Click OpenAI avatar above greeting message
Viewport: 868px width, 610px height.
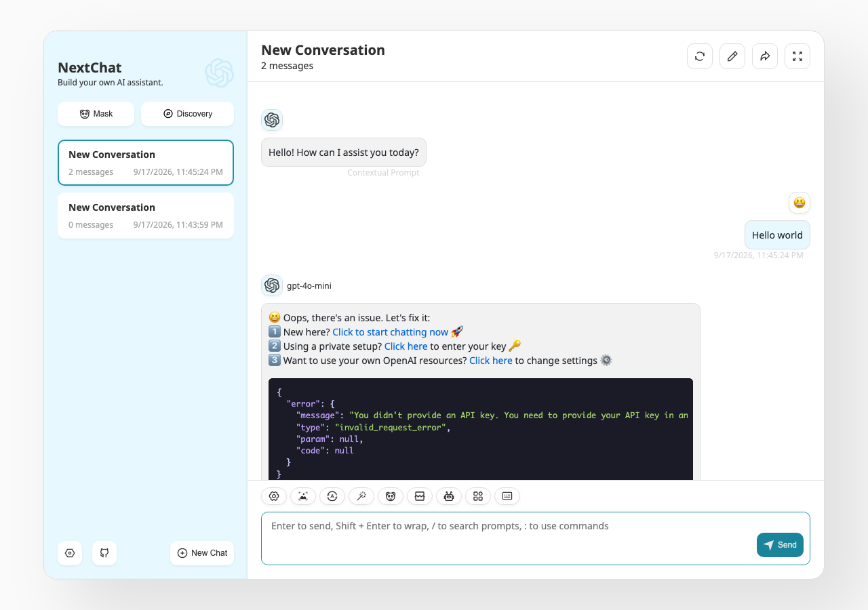point(272,120)
